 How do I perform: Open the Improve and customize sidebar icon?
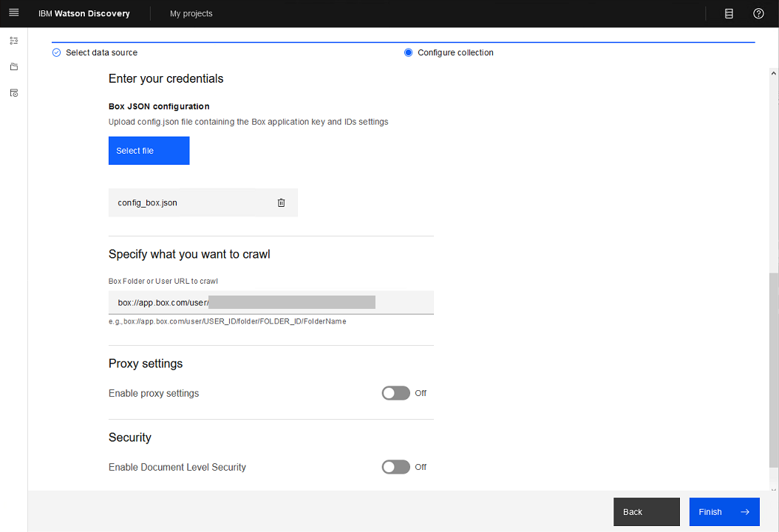[14, 41]
